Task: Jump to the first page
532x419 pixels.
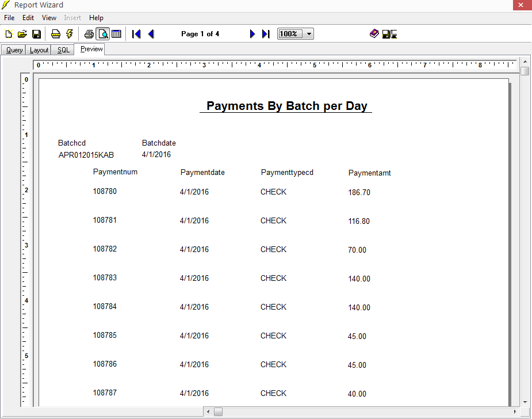Action: [x=136, y=34]
